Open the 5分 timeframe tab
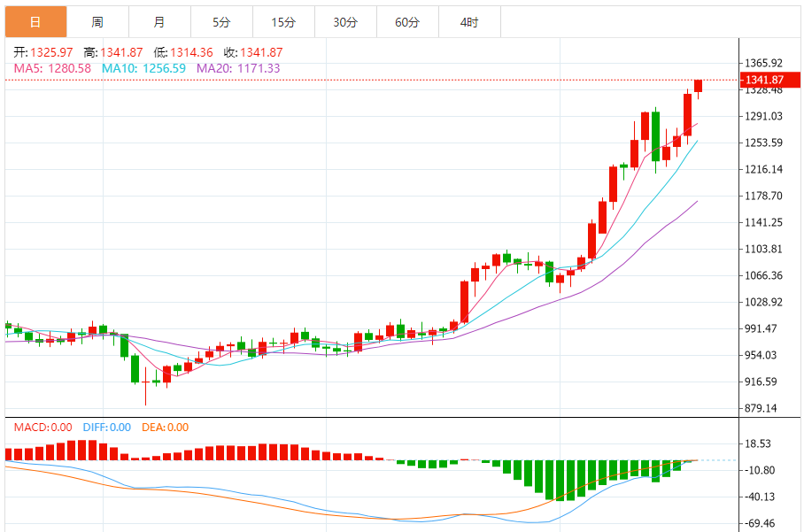 [221, 22]
